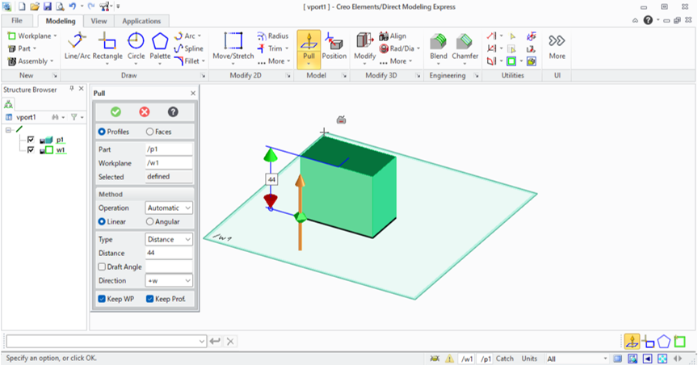This screenshot has height=365, width=698.
Task: Choose the Radius tool in Modify 2D
Action: (x=273, y=36)
